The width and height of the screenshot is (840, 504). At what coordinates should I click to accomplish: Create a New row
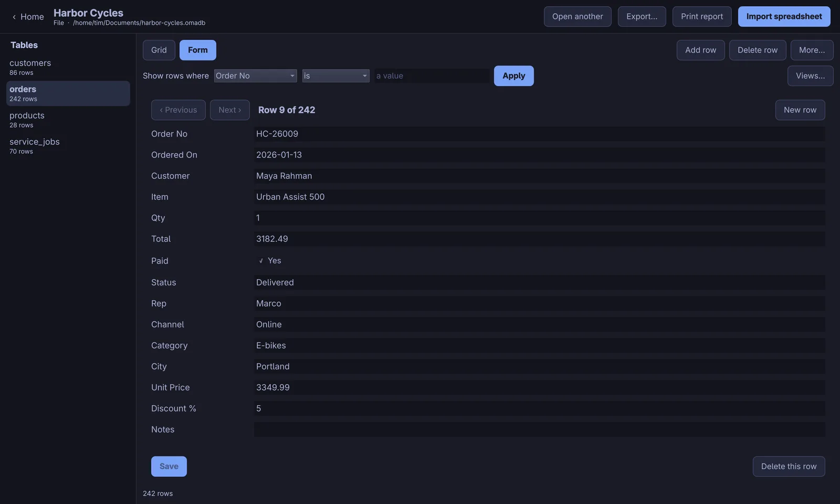(800, 110)
